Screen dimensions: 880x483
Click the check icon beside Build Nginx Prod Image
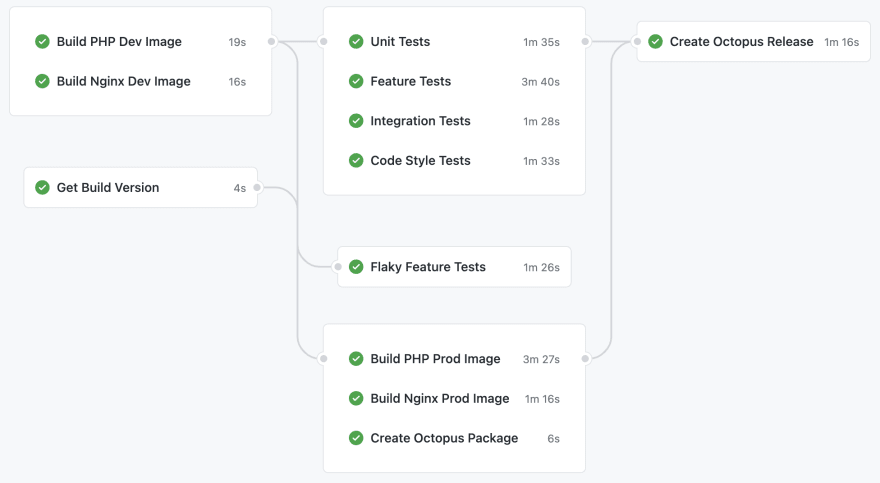[356, 398]
